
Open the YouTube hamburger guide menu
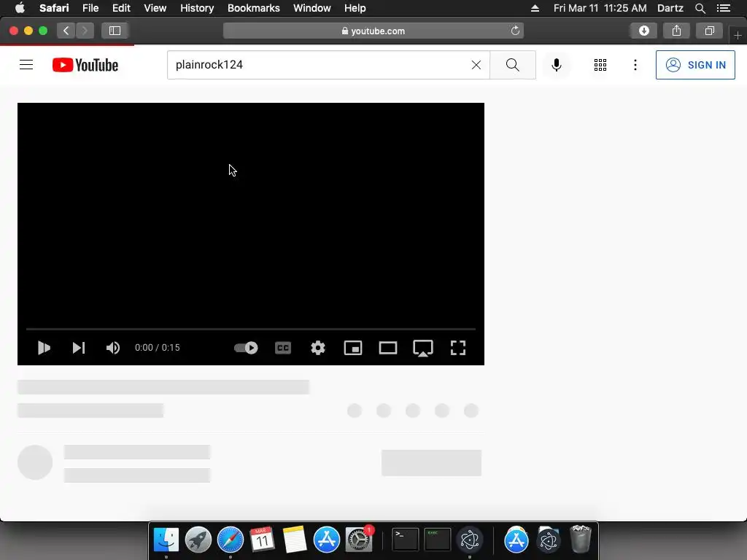pyautogui.click(x=26, y=65)
